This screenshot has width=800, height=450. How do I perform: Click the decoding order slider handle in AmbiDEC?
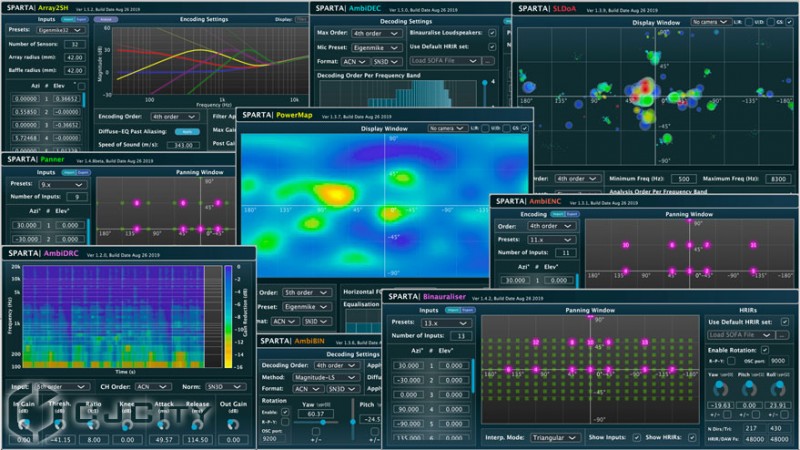(485, 83)
